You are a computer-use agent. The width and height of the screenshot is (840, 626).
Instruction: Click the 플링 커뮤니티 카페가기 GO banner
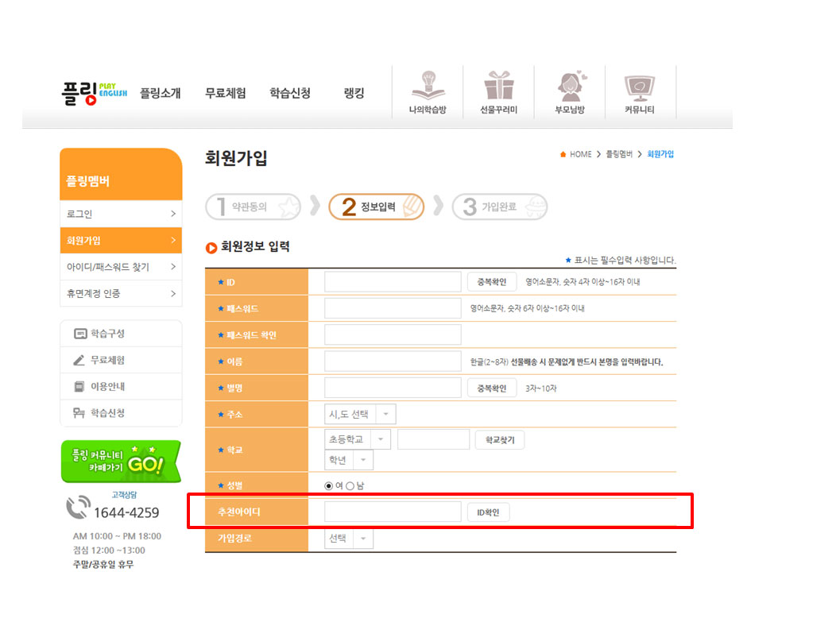pyautogui.click(x=121, y=462)
